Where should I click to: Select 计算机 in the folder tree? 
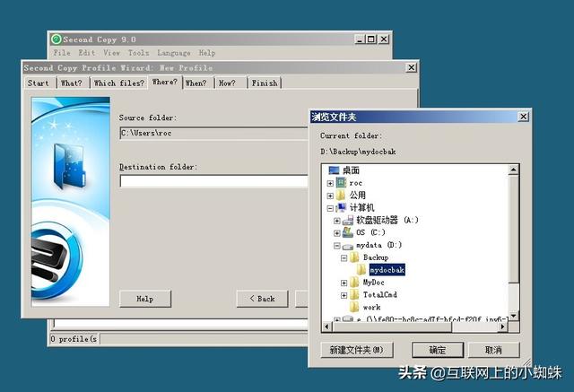point(361,207)
